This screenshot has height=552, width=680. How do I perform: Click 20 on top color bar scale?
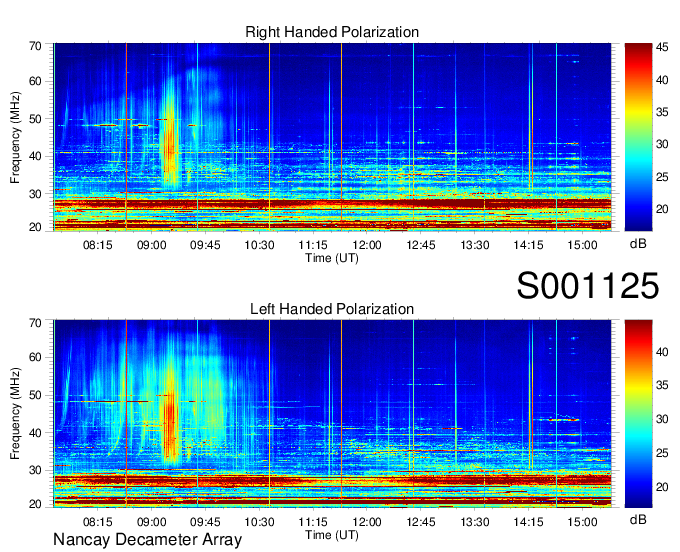click(662, 209)
